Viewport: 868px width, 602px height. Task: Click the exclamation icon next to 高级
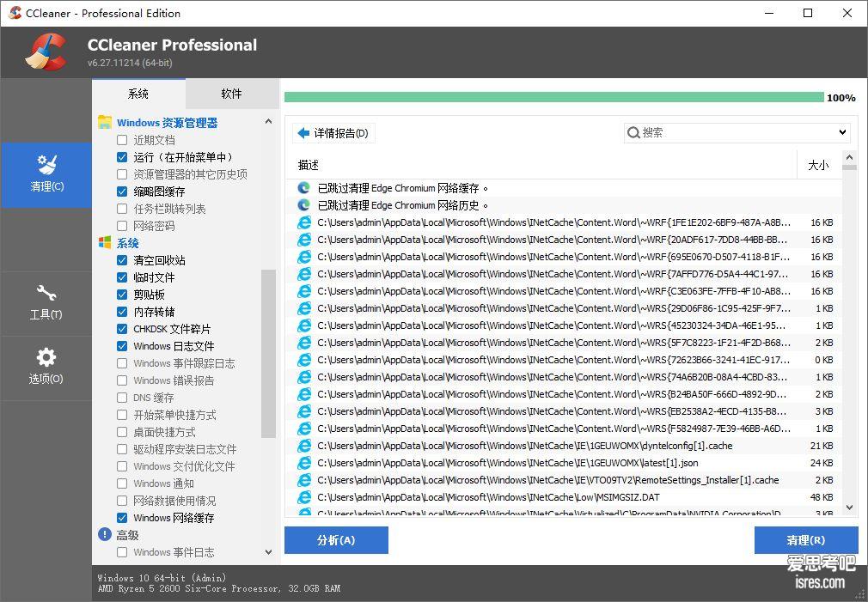click(105, 534)
